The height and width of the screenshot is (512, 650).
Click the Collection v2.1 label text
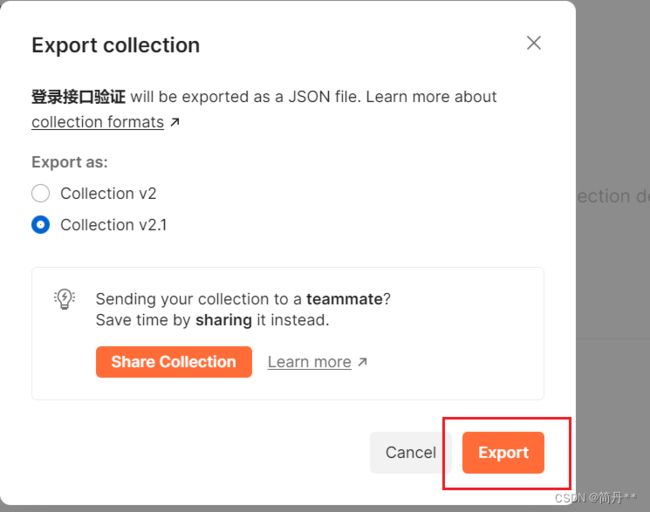click(x=114, y=225)
